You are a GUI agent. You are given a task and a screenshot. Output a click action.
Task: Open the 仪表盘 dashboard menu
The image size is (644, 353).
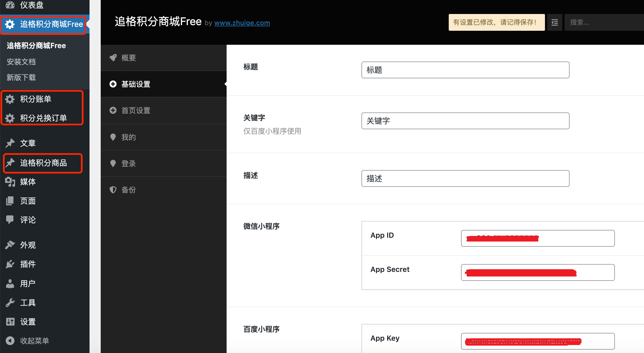tap(45, 5)
